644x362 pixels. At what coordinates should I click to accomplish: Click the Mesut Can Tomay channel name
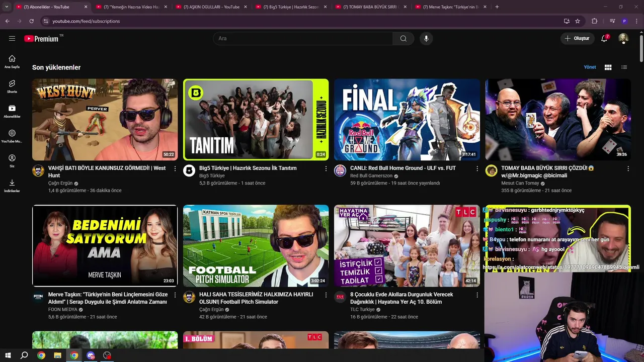(x=520, y=184)
